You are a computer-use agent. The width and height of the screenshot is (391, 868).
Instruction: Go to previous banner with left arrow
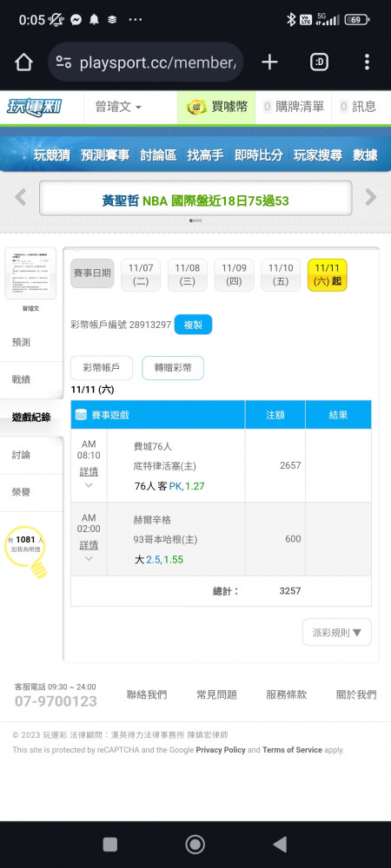pyautogui.click(x=21, y=197)
